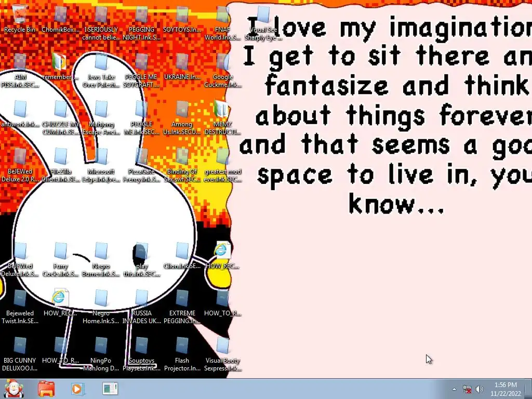The width and height of the screenshot is (532, 399).
Task: Open the FNAF World shortcut icon
Action: coord(222,23)
